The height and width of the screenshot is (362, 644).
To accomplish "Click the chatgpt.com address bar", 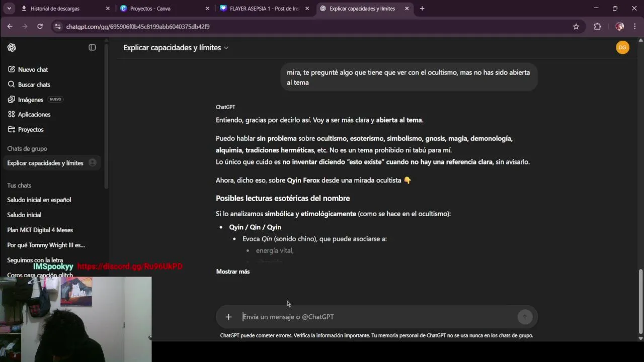I will coord(317,27).
